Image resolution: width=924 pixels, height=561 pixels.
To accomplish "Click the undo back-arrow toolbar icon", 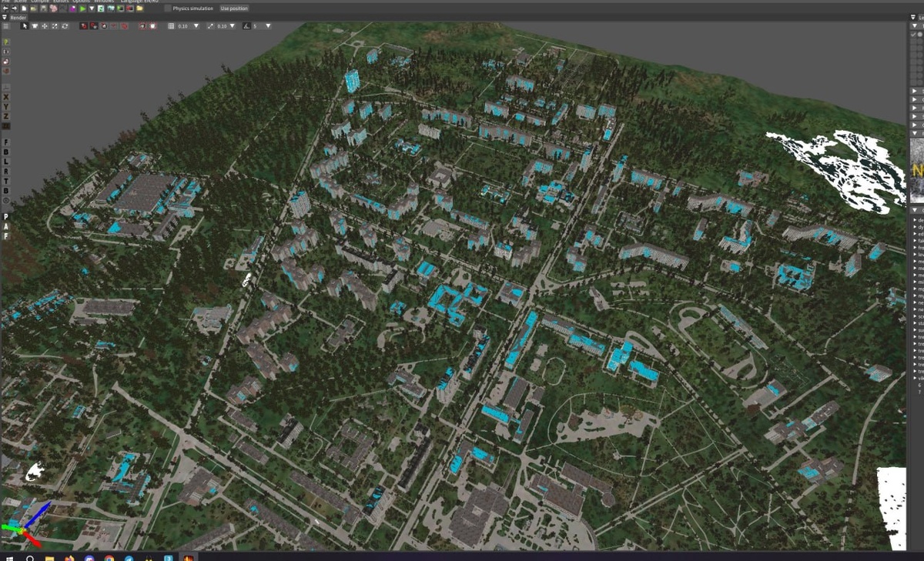I will click(5, 8).
